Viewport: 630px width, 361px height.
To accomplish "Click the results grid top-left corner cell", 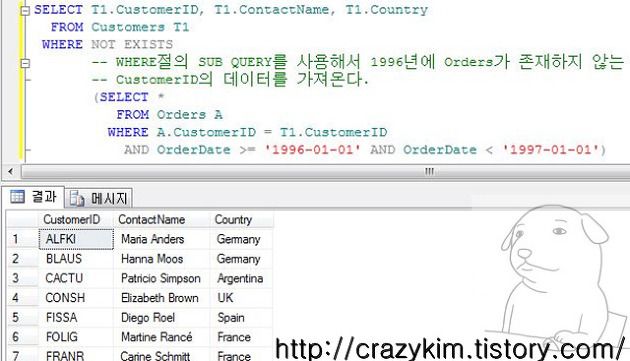I will [x=23, y=219].
